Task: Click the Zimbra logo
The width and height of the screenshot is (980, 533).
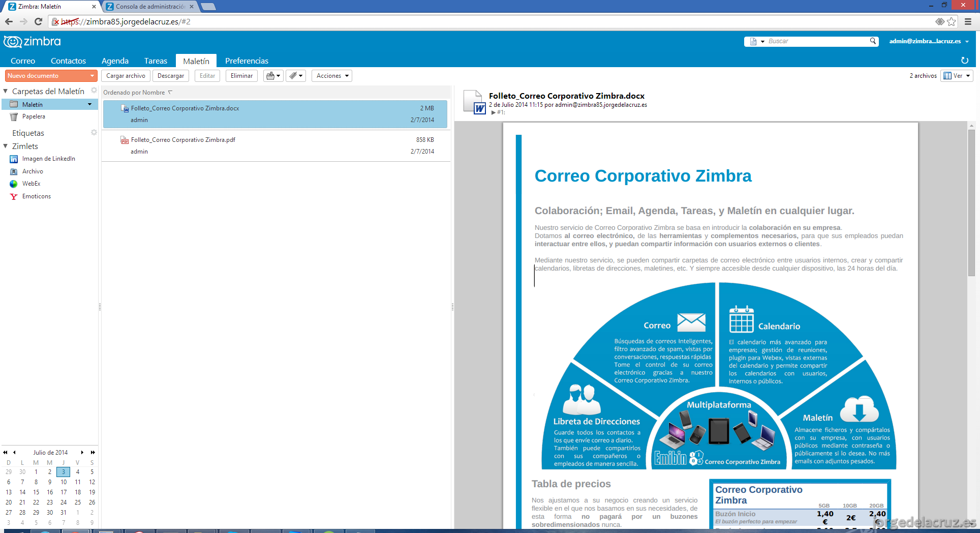Action: click(x=32, y=41)
